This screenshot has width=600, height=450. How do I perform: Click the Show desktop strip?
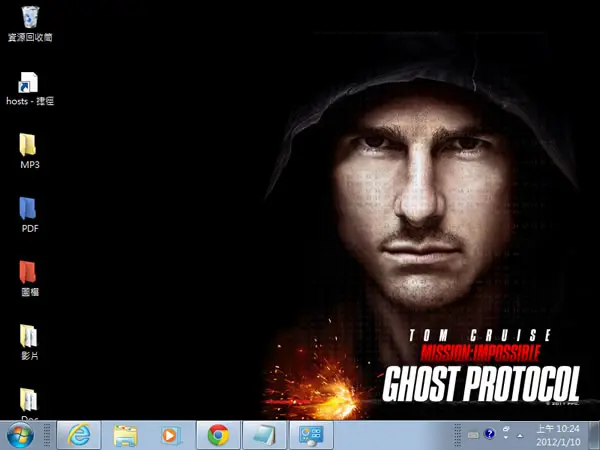(594, 435)
